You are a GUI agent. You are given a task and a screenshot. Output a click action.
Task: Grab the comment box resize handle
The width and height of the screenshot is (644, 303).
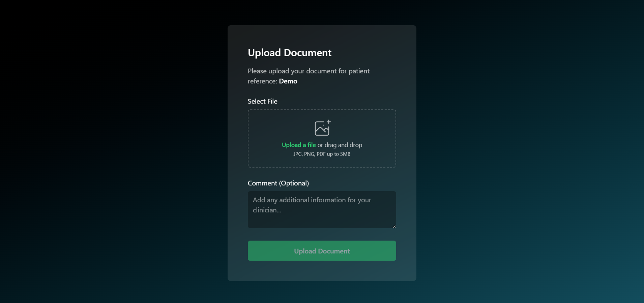[394, 226]
